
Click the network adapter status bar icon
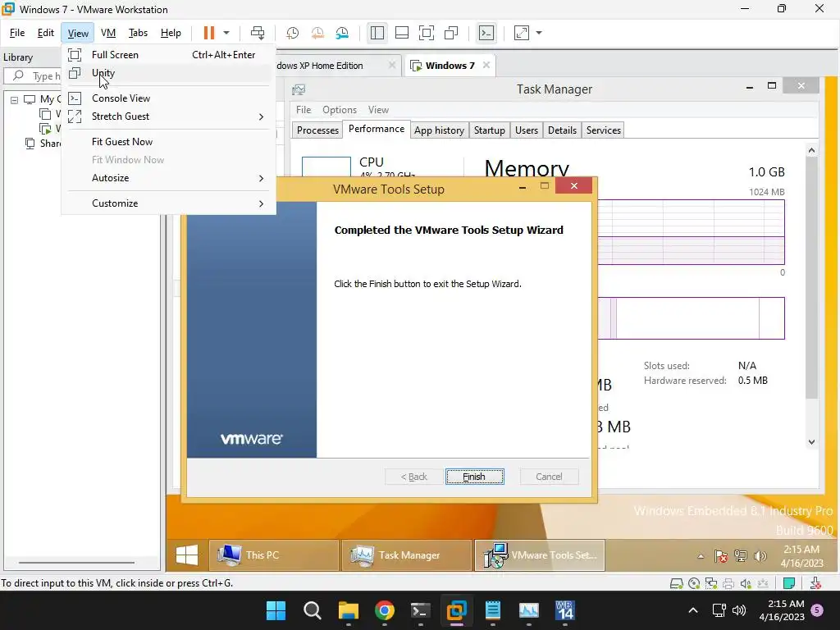tap(711, 583)
